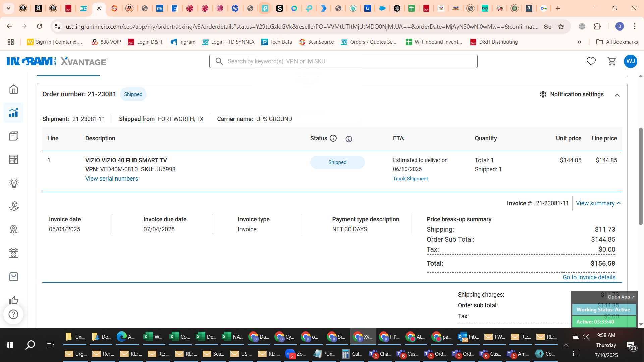Screen dimensions: 644x362
Task: Click the Track Shipment link
Action: pos(411,179)
